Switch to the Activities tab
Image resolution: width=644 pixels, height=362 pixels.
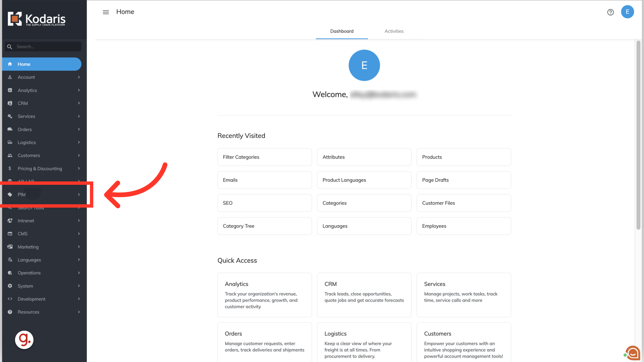(x=394, y=31)
